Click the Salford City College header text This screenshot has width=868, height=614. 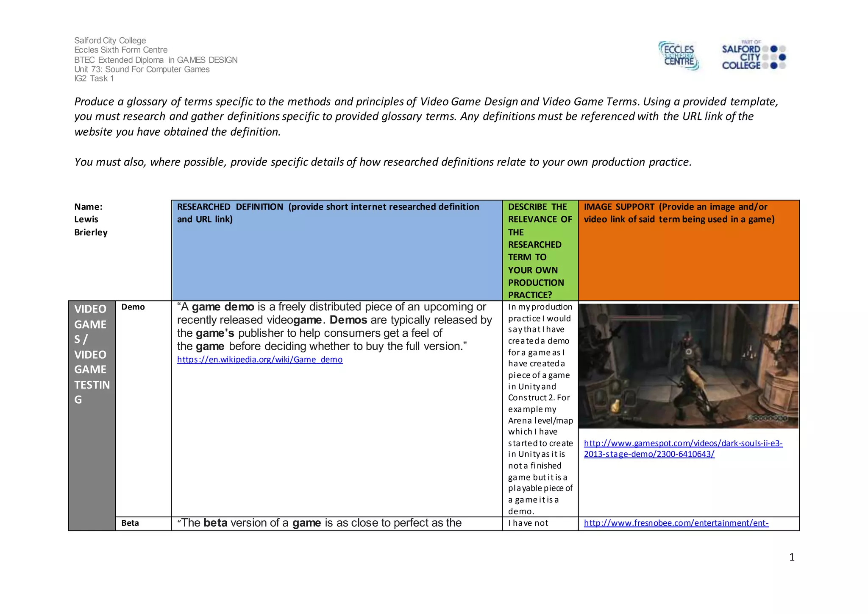click(110, 41)
